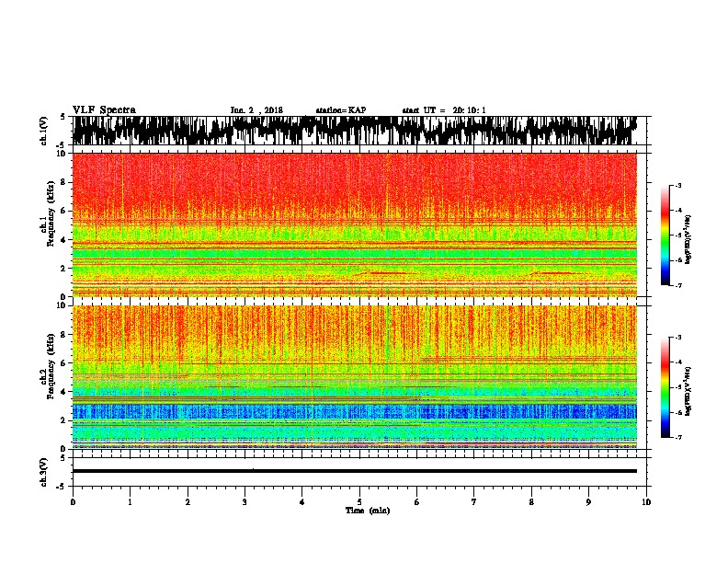Image resolution: width=728 pixels, height=563 pixels.
Task: Click the ch.1 frequency tick "8"
Action: point(63,182)
